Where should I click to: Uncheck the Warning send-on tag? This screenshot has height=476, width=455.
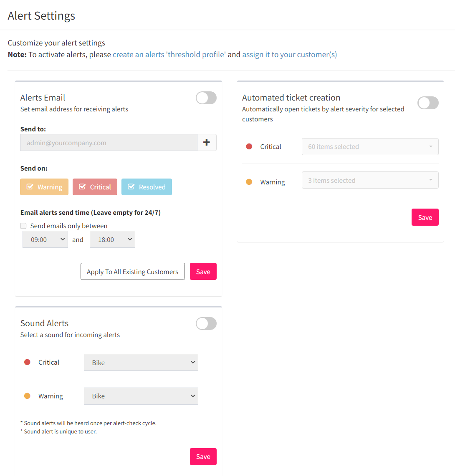tap(44, 187)
